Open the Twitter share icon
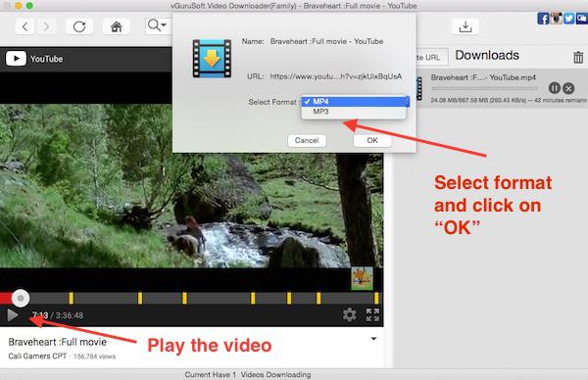This screenshot has width=588, height=380. pos(568,19)
